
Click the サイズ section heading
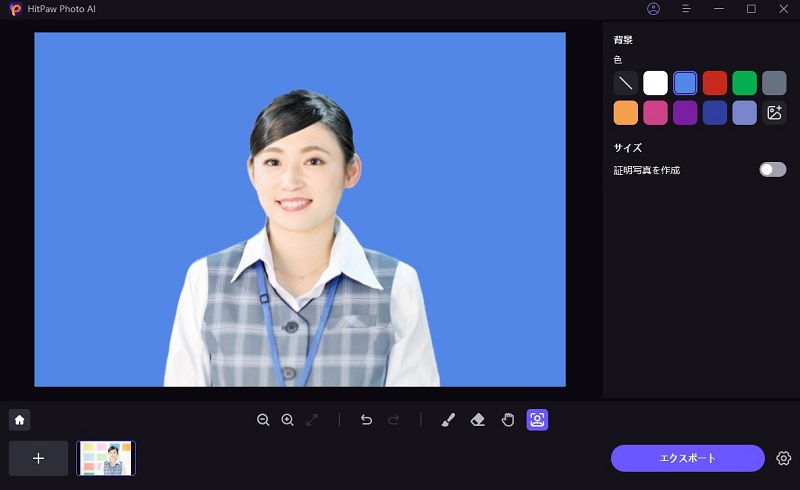point(628,148)
